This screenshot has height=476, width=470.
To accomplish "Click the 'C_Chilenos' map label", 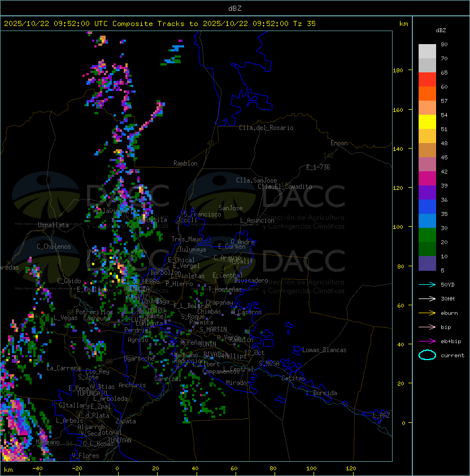I will tap(54, 246).
